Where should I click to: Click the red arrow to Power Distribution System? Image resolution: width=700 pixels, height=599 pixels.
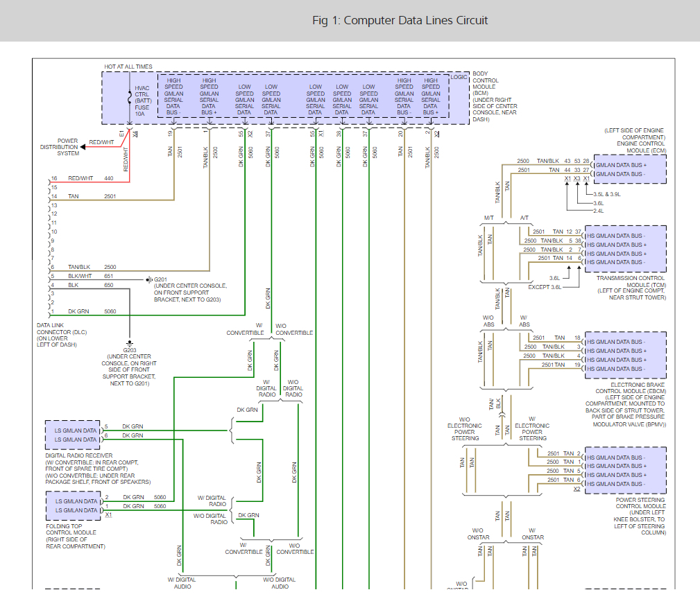coord(83,147)
